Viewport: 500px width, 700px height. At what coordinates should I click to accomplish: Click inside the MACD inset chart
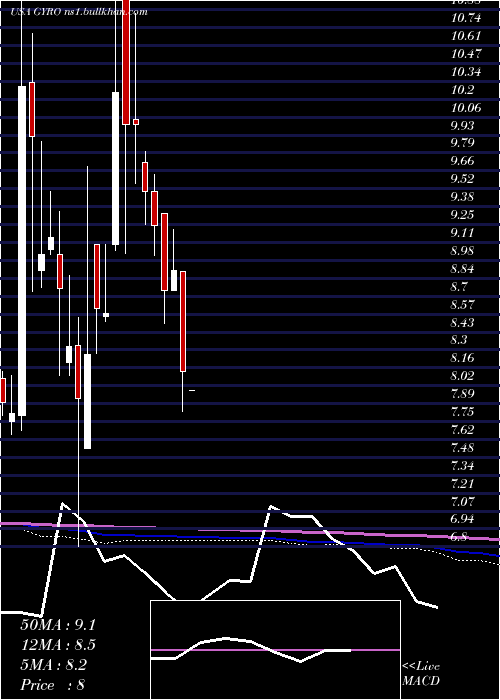(275, 650)
